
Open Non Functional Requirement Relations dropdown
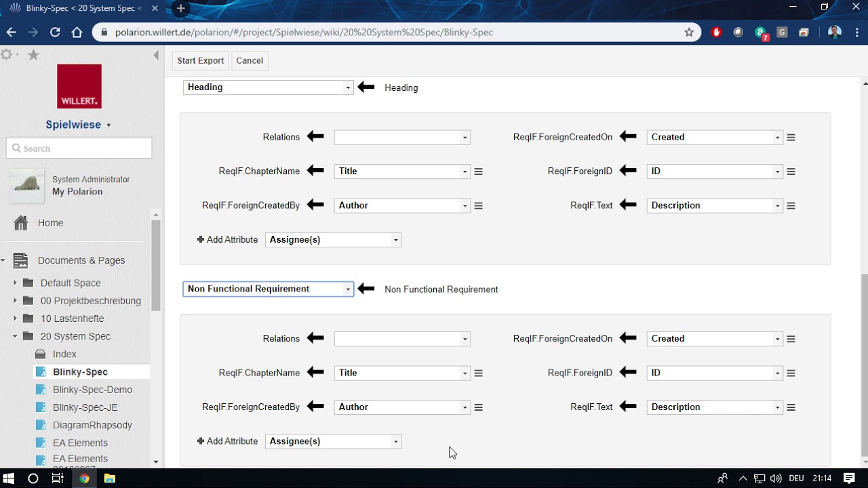tap(402, 339)
